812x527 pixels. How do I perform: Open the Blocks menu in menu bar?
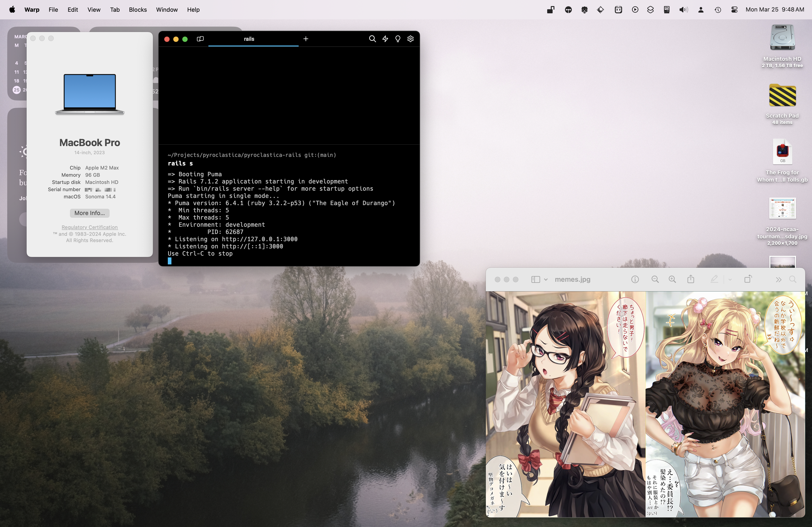click(x=138, y=9)
